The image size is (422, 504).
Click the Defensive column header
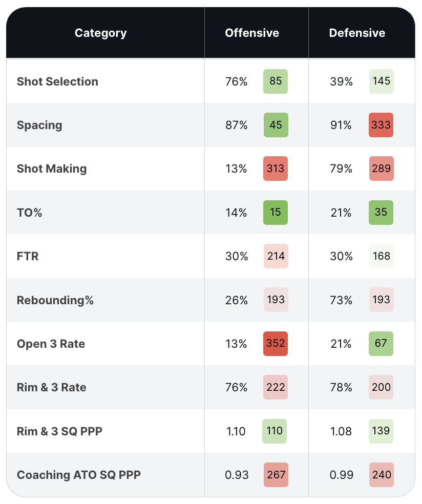pyautogui.click(x=357, y=33)
